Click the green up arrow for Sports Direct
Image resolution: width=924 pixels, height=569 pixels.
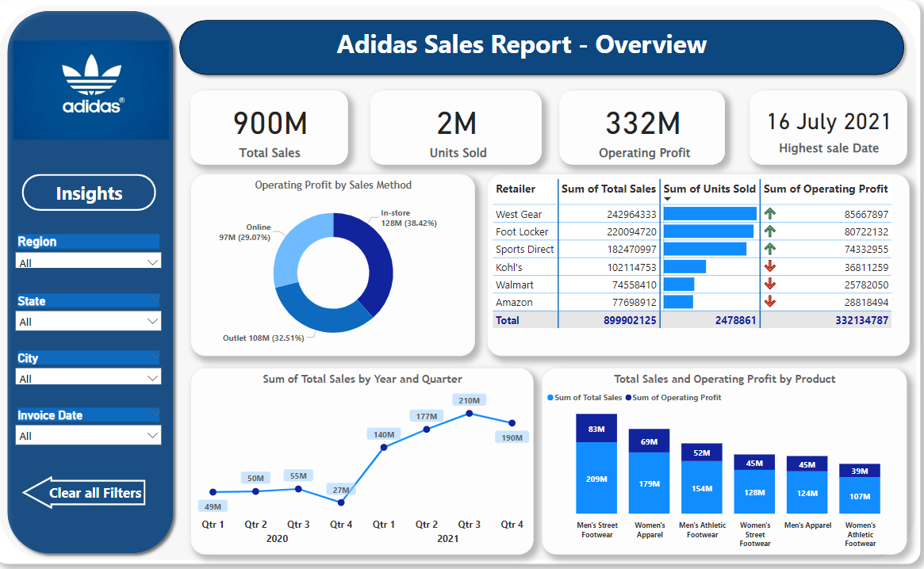click(769, 249)
